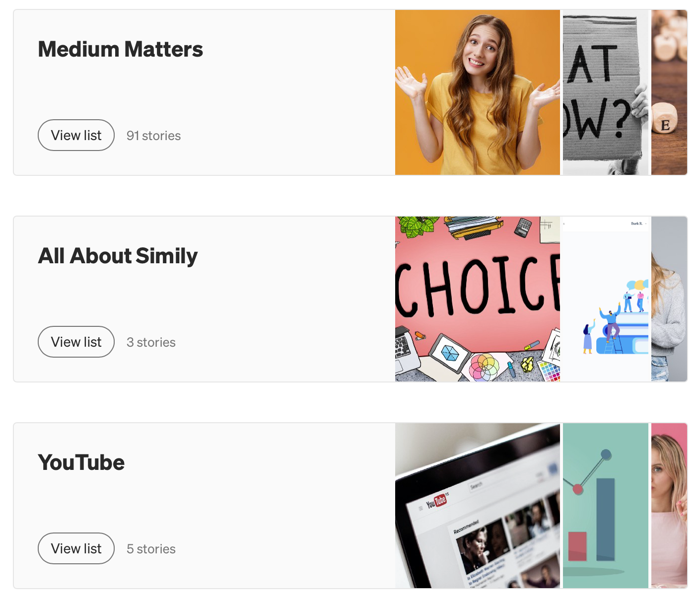
Task: Open the YouTube laptop screen thumbnail
Action: (478, 506)
